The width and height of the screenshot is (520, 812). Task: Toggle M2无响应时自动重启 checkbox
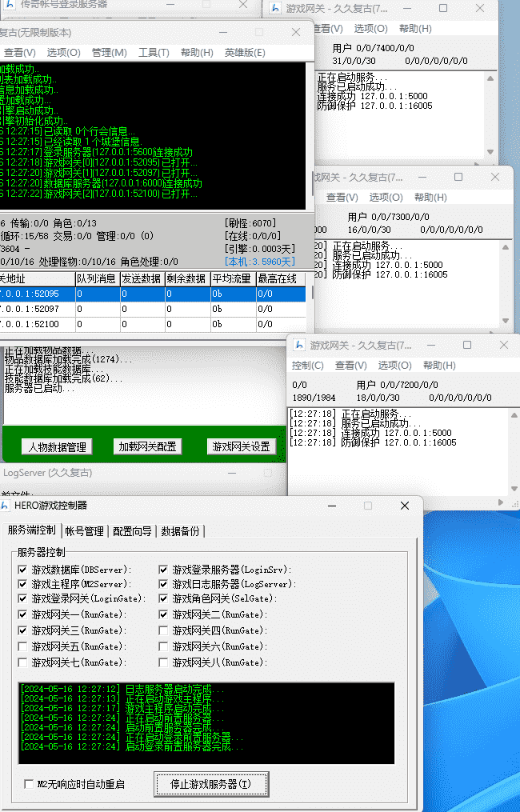[30, 784]
